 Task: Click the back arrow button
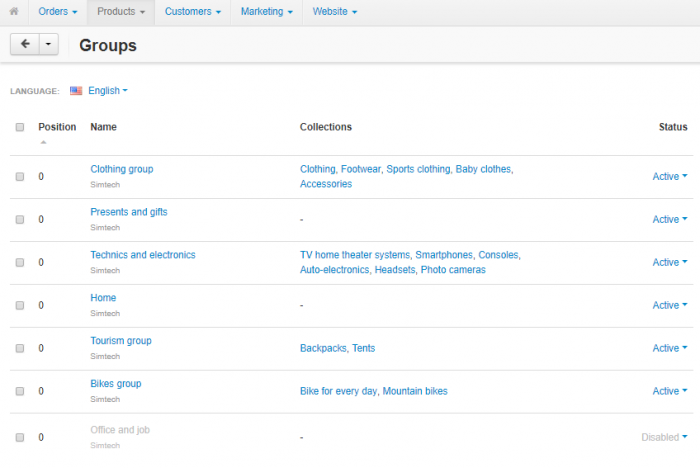coord(25,44)
